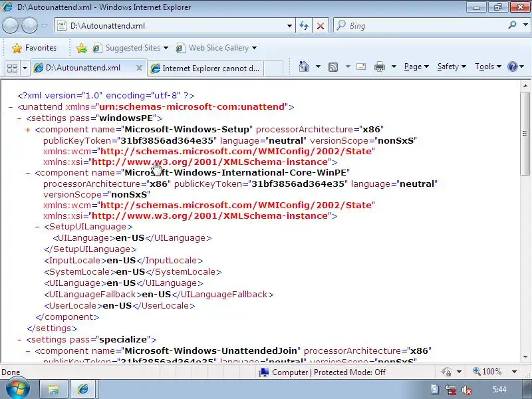Viewport: 532px width, 399px height.
Task: Collapse Microsoft-Windows-International-Core-WinPE component
Action: coord(28,173)
